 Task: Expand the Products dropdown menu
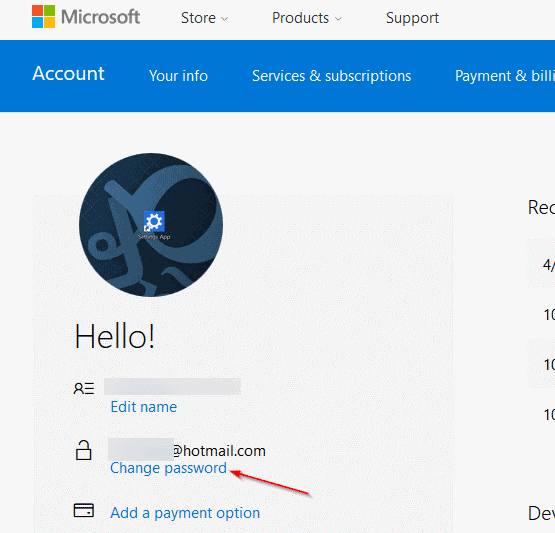point(307,18)
